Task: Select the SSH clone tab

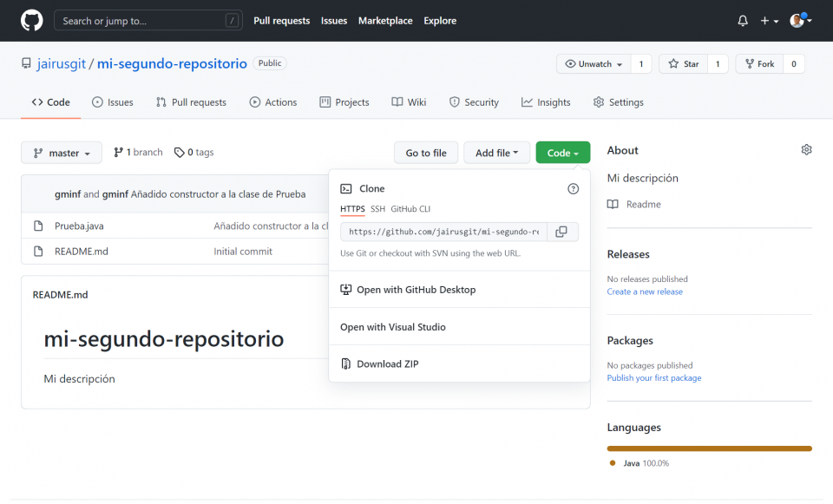Action: [x=377, y=209]
